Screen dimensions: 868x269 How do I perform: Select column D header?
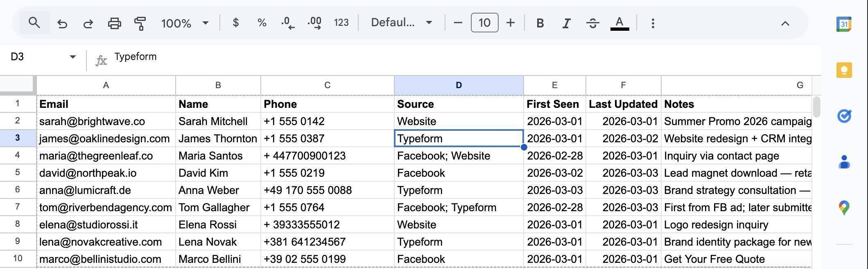[x=459, y=85]
